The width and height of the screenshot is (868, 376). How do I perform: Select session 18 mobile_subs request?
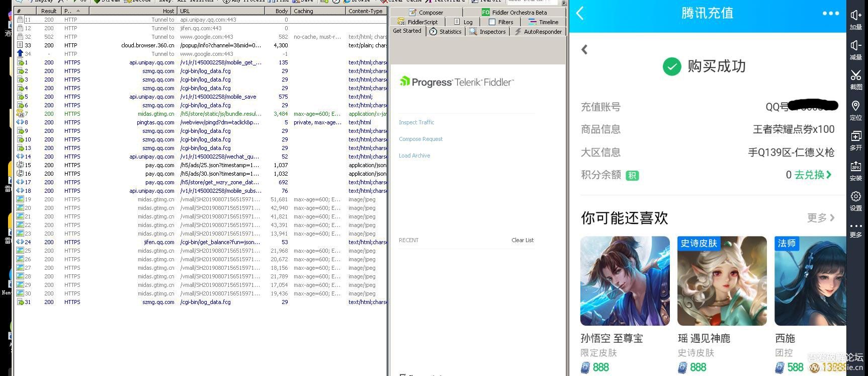pyautogui.click(x=201, y=191)
